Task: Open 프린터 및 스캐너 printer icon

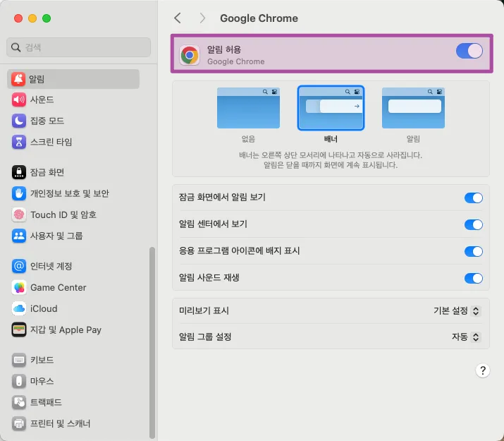Action: point(18,423)
